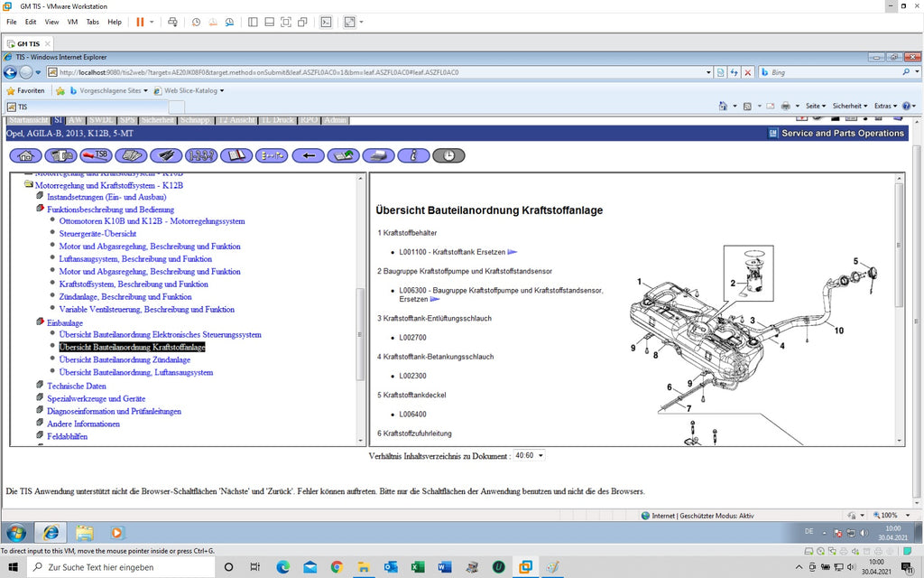Open Zündanlage, Beschreibung und Funktion link
The height and width of the screenshot is (578, 924).
click(x=125, y=296)
